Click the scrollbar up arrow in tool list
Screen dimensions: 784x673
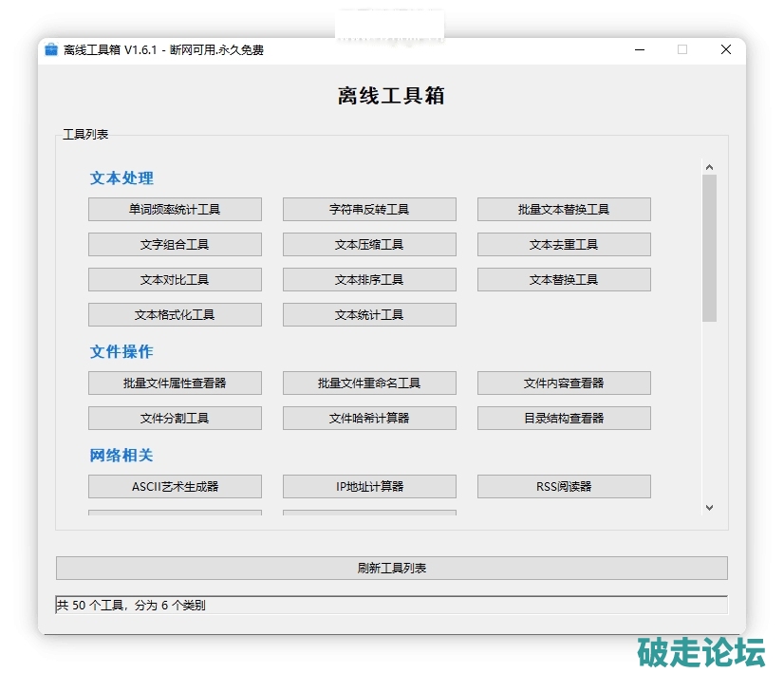[x=709, y=168]
